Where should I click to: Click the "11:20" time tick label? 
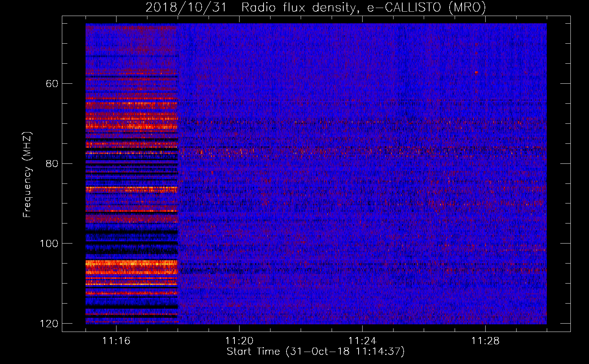tap(239, 341)
